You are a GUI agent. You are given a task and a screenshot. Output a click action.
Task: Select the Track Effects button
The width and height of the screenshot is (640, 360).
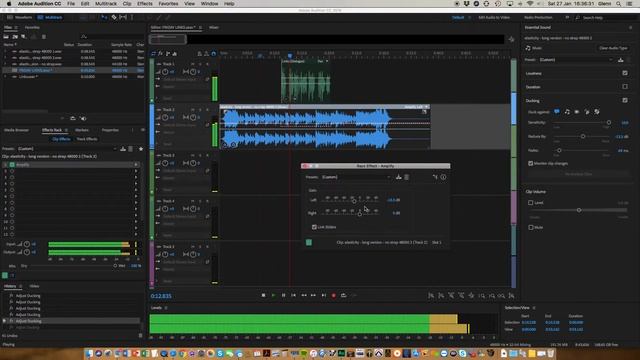[x=87, y=139]
